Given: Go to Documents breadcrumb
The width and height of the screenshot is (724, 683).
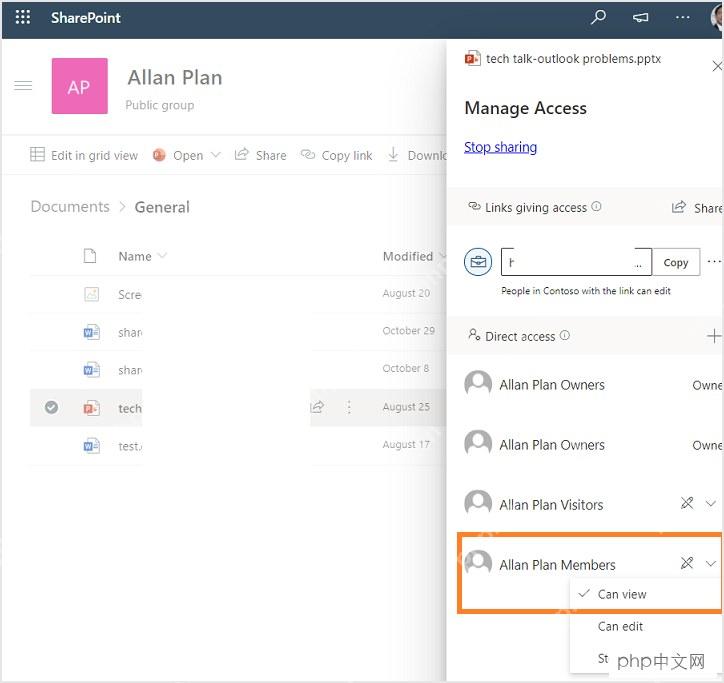Looking at the screenshot, I should click(x=70, y=206).
